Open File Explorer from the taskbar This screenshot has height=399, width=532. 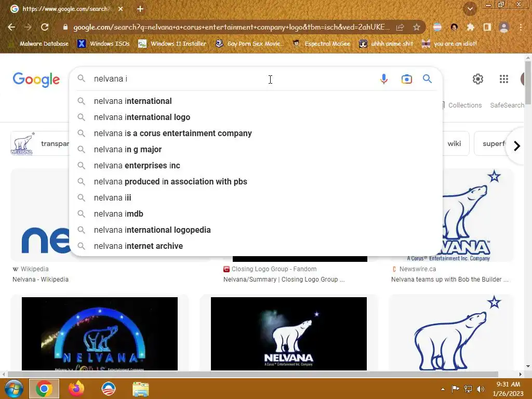140,389
